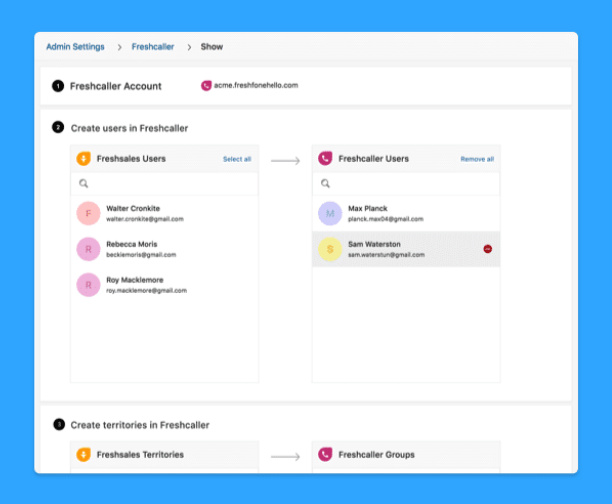Click the Freshsales Users panel title
The width and height of the screenshot is (612, 504).
point(131,159)
